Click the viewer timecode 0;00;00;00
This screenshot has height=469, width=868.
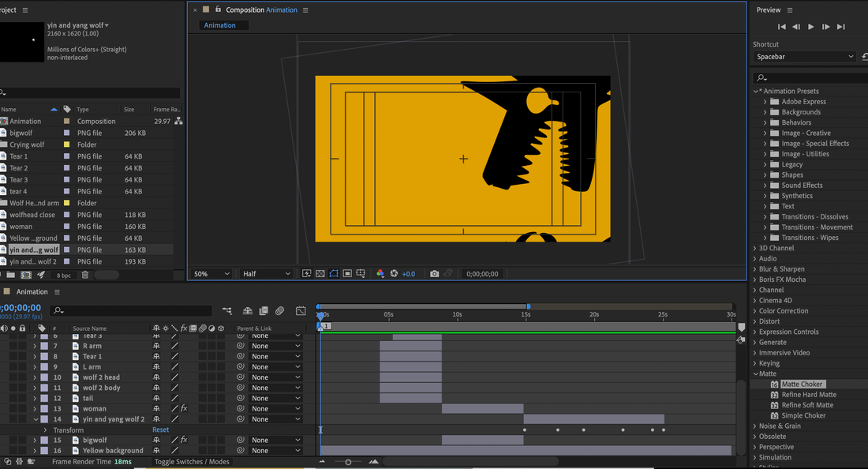pyautogui.click(x=482, y=274)
